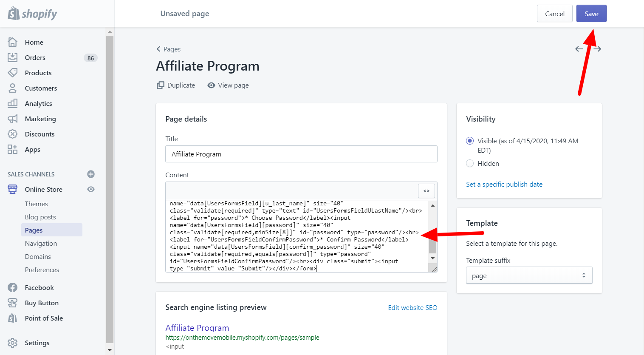Open Home via its house icon
This screenshot has width=644, height=355.
click(x=13, y=42)
